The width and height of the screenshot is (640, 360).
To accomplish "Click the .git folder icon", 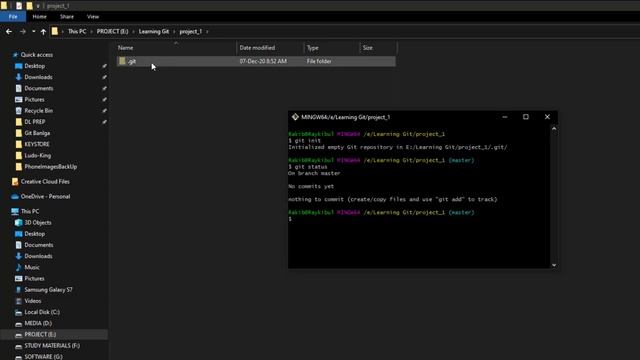I will (x=122, y=61).
